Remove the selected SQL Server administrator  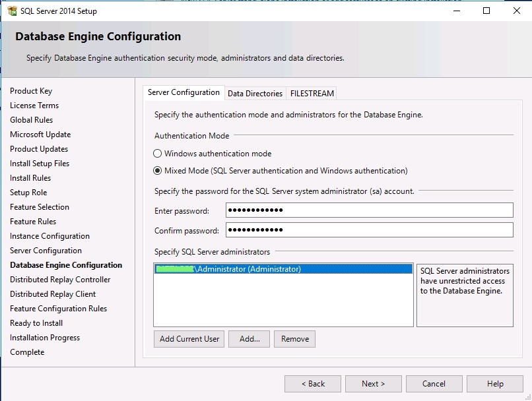tap(295, 339)
